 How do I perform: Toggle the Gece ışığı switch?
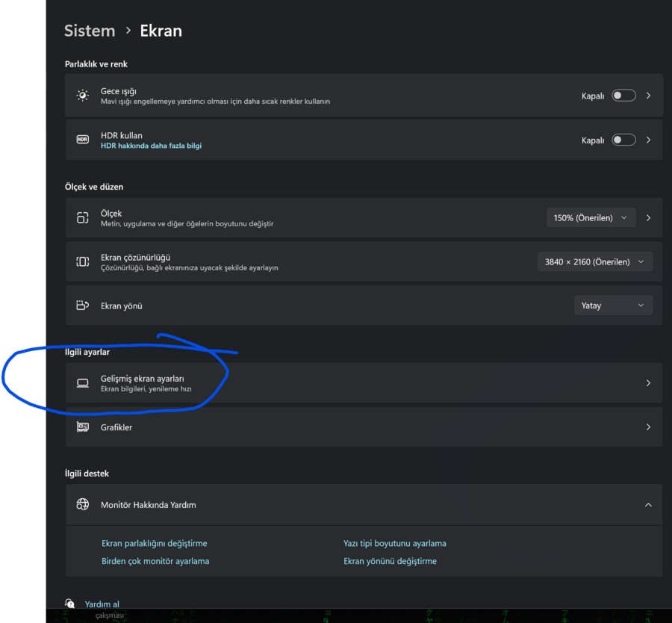point(623,96)
